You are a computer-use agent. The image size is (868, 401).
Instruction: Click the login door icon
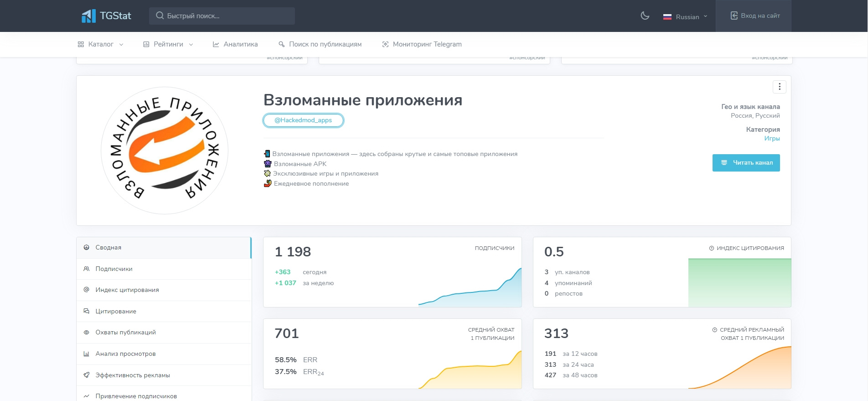[x=734, y=16]
